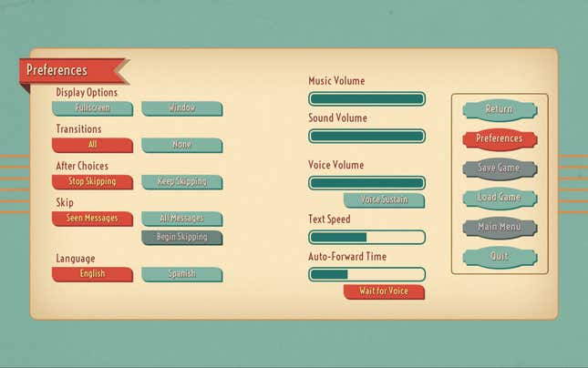Viewport: 588px width, 368px height.
Task: Click the Skip section label
Action: pyautogui.click(x=65, y=203)
